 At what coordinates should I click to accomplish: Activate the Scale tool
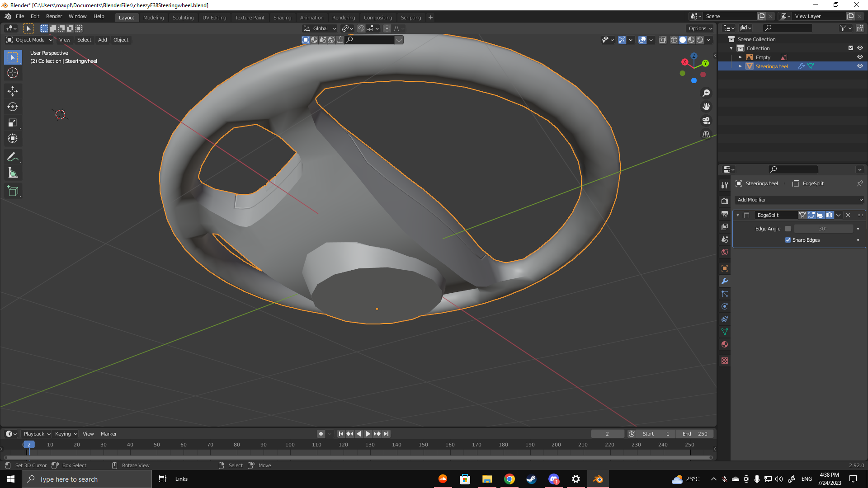coord(13,123)
